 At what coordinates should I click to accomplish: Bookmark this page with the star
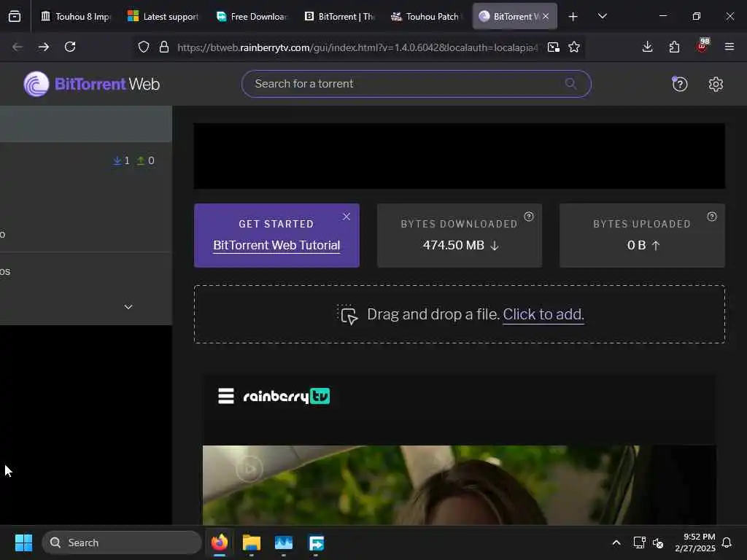[574, 47]
